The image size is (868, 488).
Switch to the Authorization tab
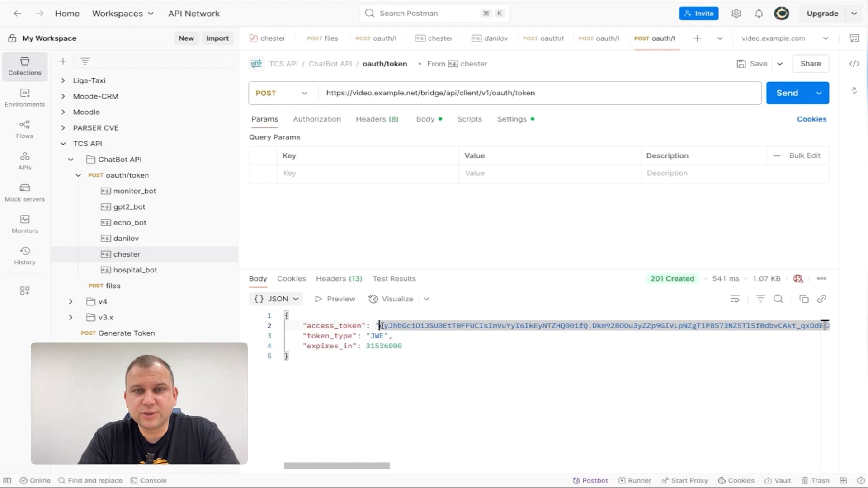(x=316, y=119)
